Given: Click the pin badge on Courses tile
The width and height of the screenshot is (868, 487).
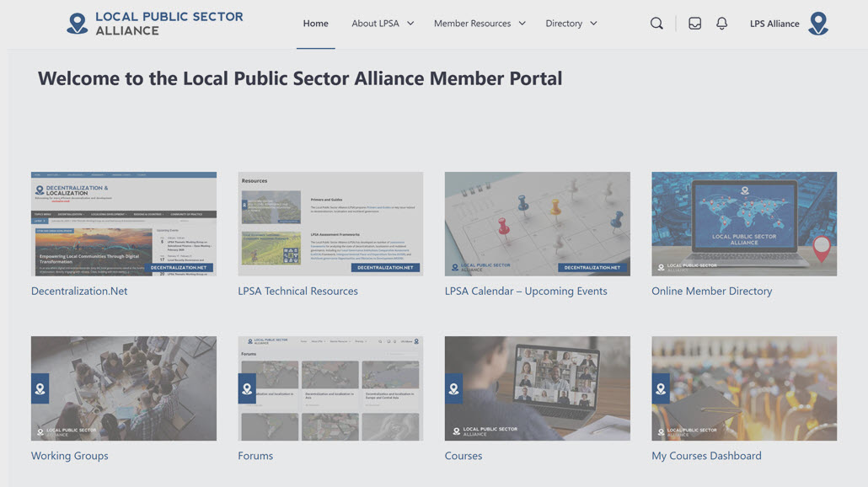Looking at the screenshot, I should pyautogui.click(x=453, y=389).
